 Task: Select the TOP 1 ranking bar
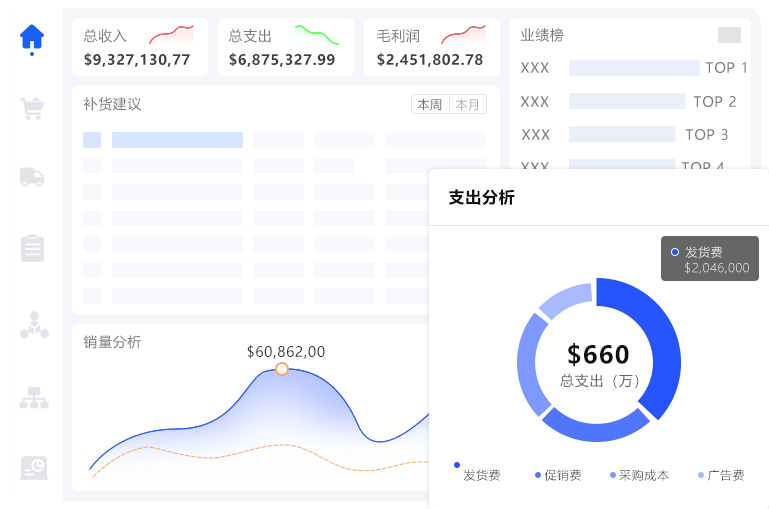click(634, 68)
